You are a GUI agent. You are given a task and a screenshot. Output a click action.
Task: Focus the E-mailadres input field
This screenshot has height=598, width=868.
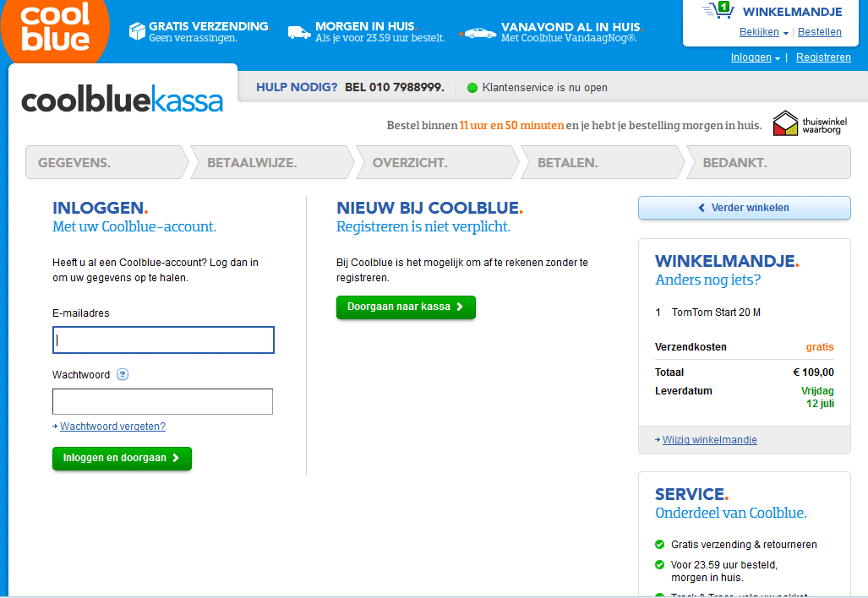pos(163,340)
